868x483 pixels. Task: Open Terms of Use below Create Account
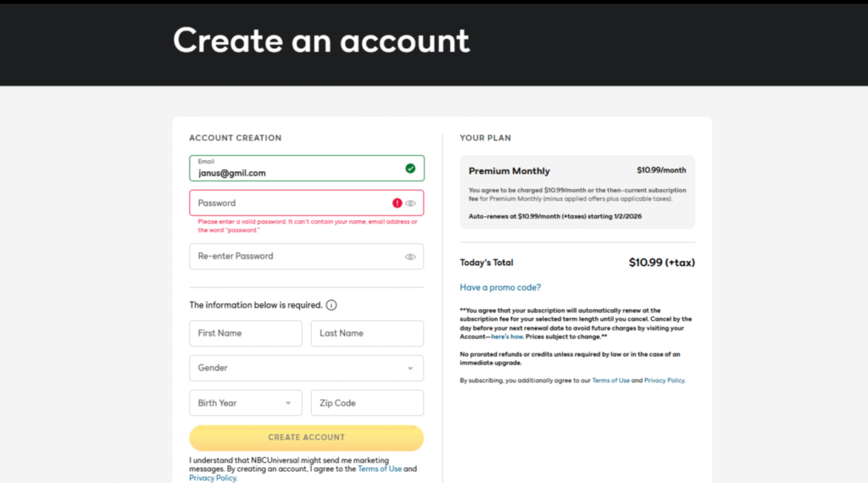[x=379, y=469]
